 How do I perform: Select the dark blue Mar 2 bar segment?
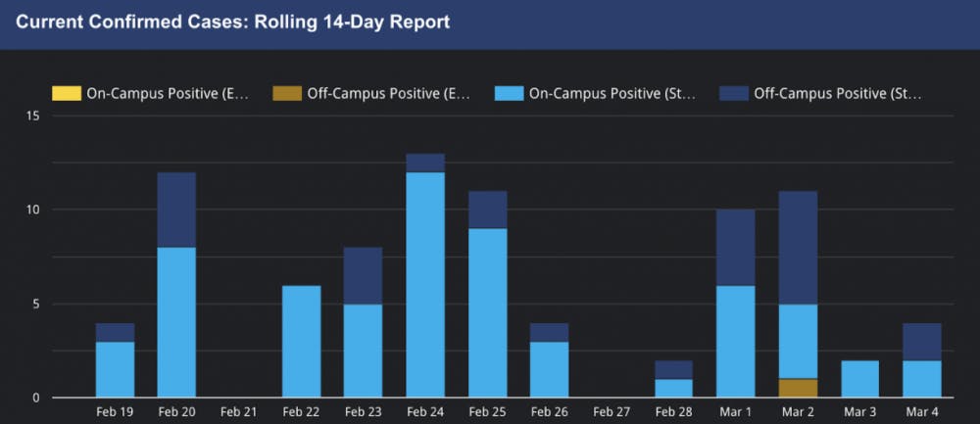(x=798, y=247)
